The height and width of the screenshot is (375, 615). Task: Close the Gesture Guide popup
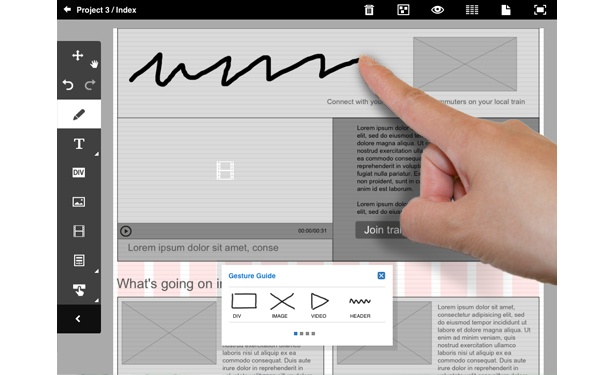click(x=381, y=275)
